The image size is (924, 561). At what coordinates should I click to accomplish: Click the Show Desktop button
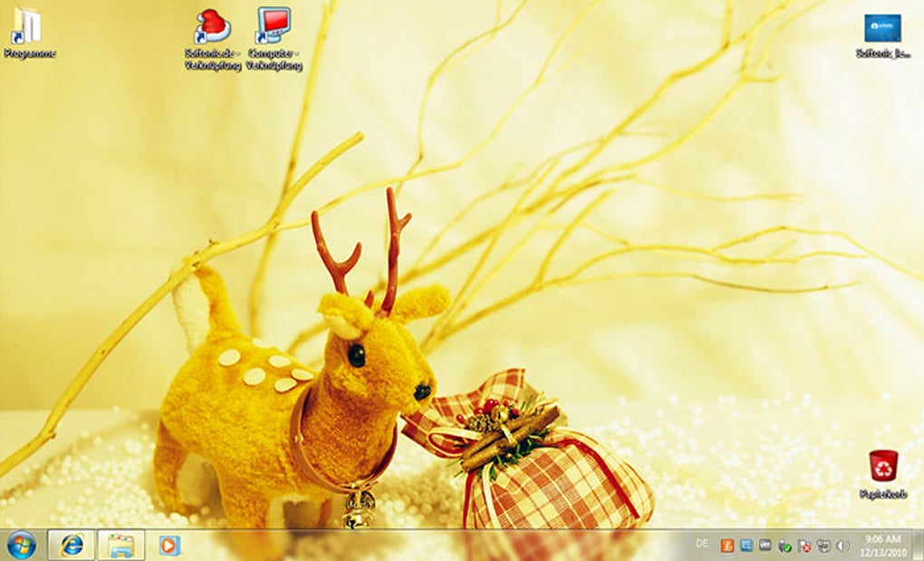919,546
